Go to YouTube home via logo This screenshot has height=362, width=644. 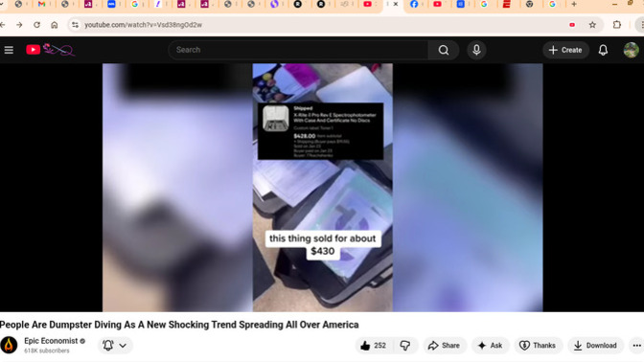coord(50,50)
